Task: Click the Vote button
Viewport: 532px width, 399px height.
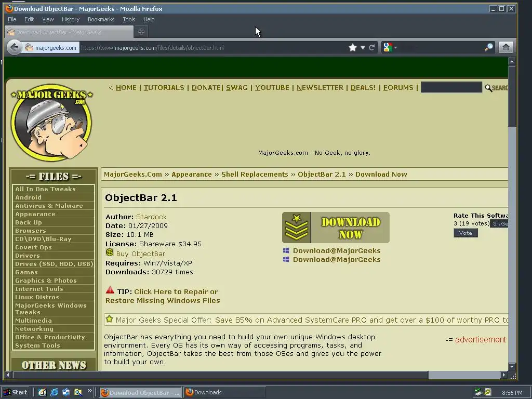Action: point(465,233)
